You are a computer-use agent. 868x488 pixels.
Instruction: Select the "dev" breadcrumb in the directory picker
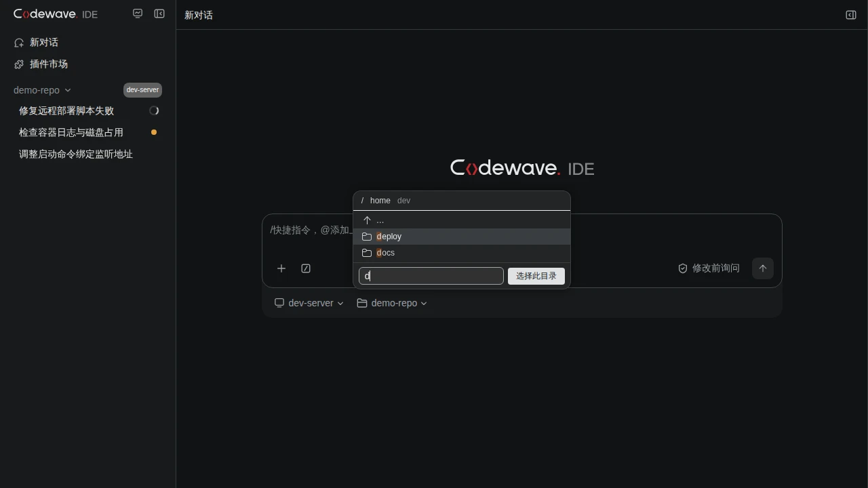pos(403,201)
